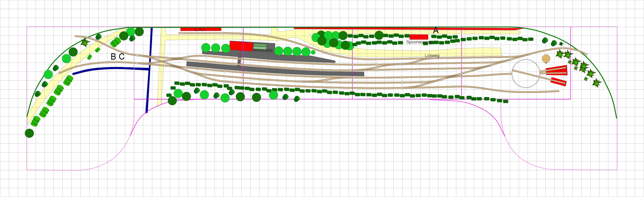
Task: Select the "Spoorwoning" label
Action: tap(419, 42)
